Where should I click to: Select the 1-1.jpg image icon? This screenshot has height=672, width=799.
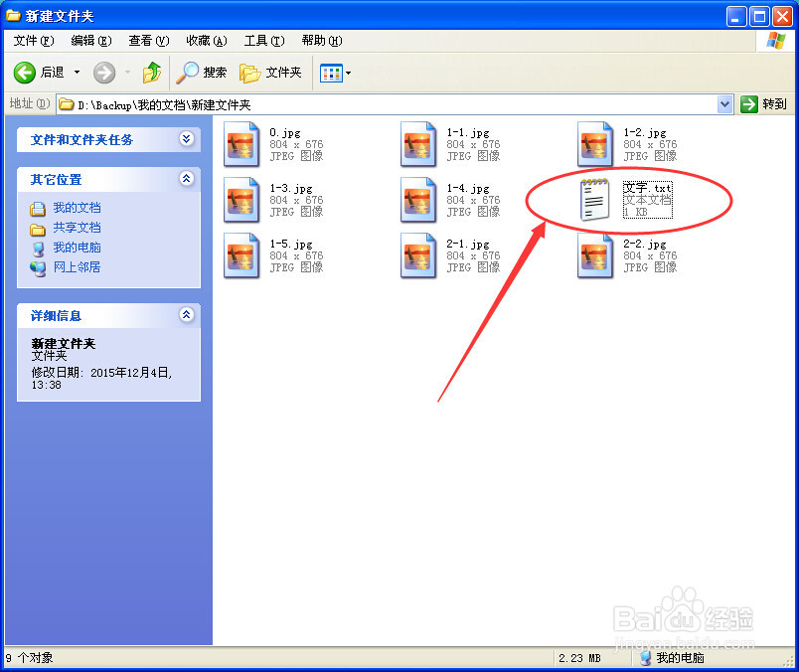[417, 144]
